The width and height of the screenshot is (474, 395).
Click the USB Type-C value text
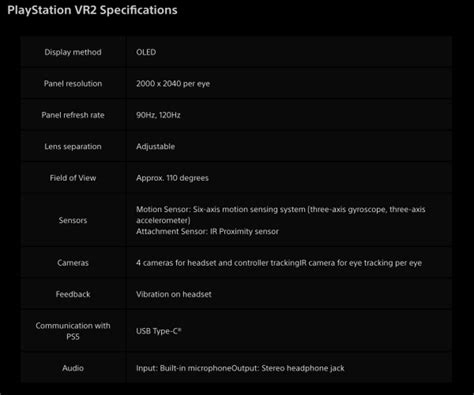[x=159, y=331]
